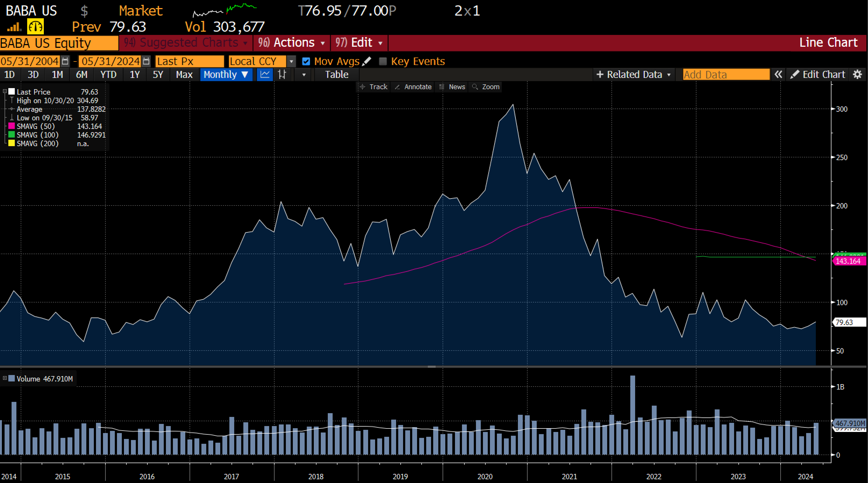Open the News overlay tool
The height and width of the screenshot is (483, 868).
[452, 87]
